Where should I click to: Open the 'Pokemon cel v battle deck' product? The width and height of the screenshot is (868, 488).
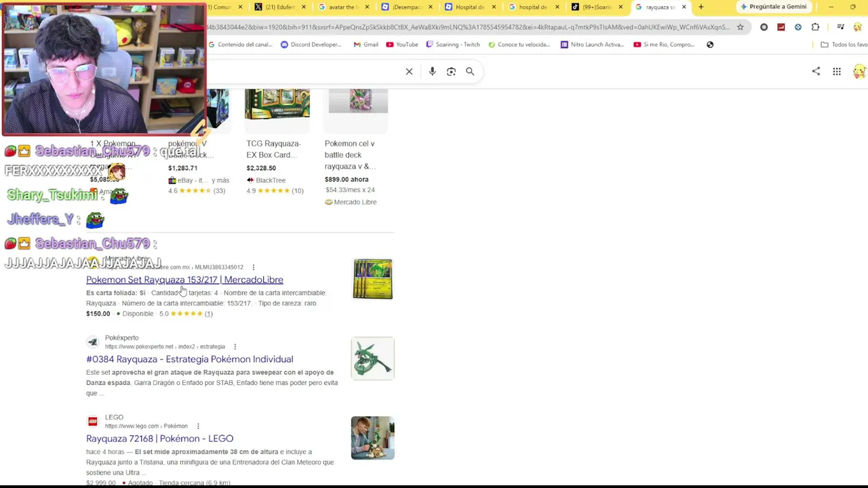click(350, 155)
